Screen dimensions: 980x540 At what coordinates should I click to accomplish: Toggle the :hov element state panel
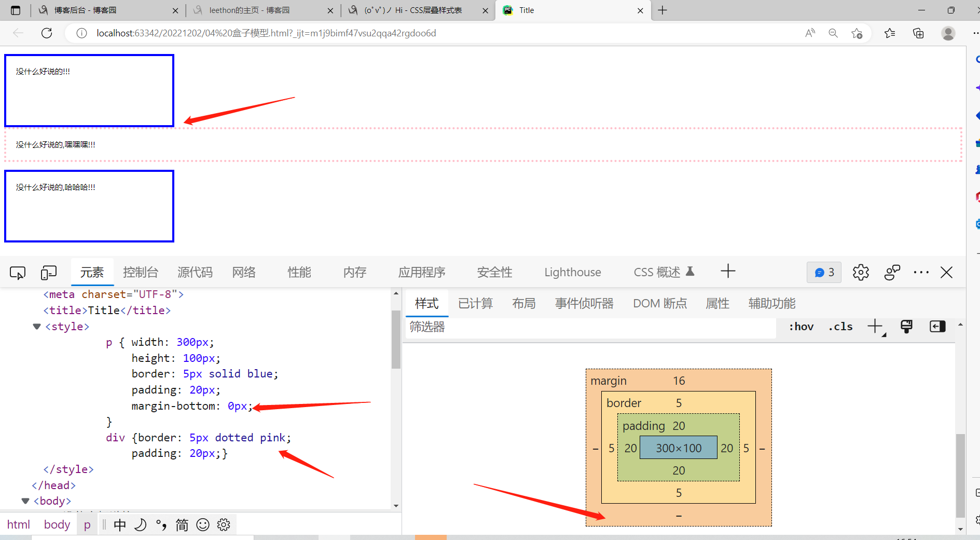(801, 327)
